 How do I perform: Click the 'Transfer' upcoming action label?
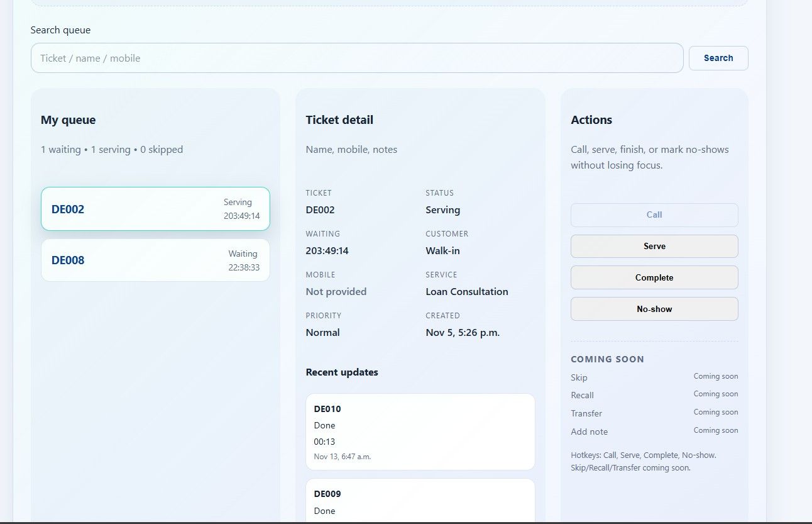[x=586, y=413]
